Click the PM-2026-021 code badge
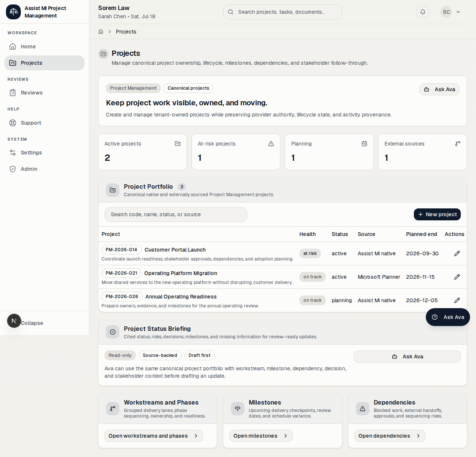 click(x=121, y=273)
